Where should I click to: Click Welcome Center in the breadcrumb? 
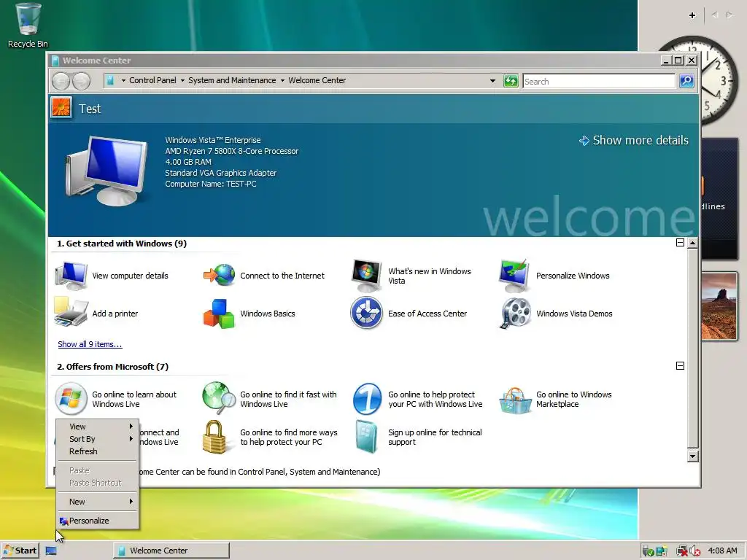click(317, 80)
